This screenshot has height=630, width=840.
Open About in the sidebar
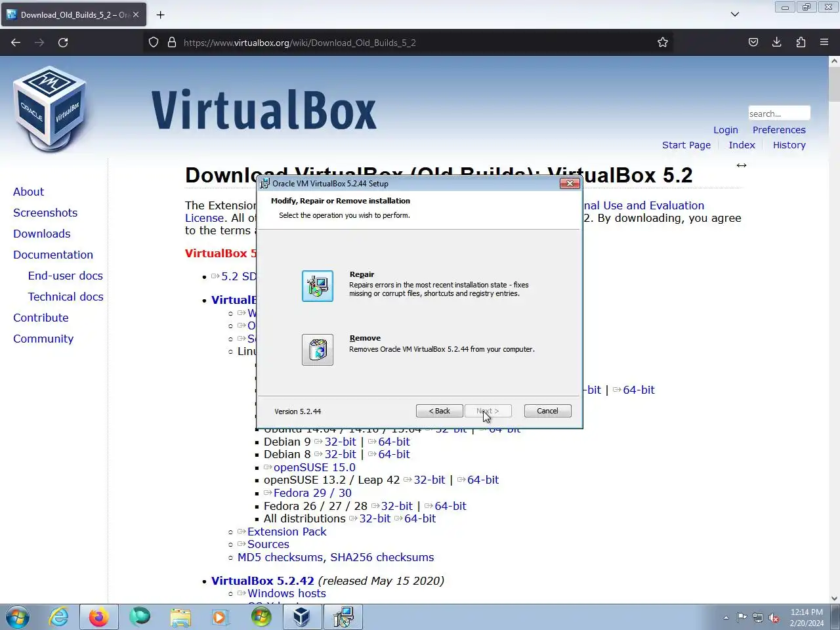pyautogui.click(x=29, y=192)
